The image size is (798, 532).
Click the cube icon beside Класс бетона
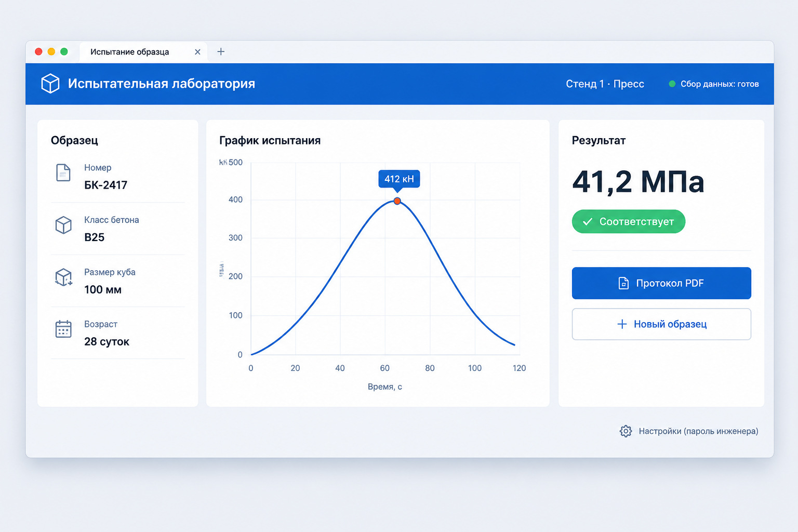click(63, 225)
